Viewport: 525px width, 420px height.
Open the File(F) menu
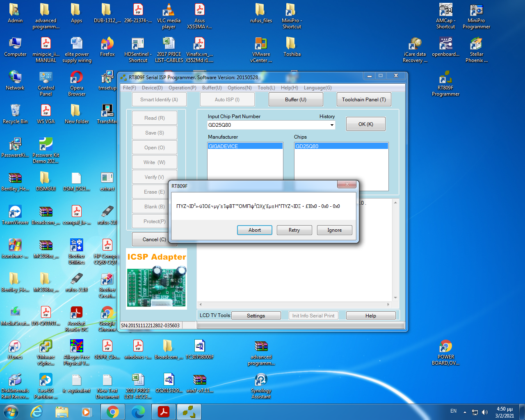tap(129, 88)
